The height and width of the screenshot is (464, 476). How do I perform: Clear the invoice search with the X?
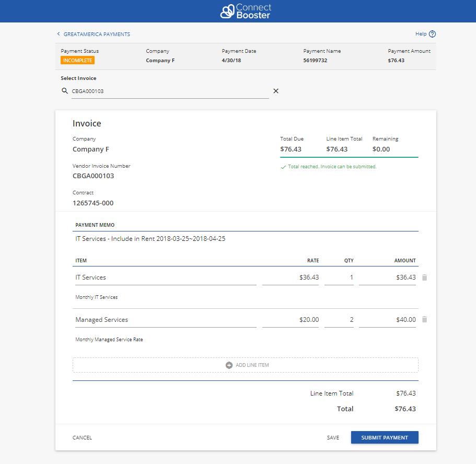276,91
